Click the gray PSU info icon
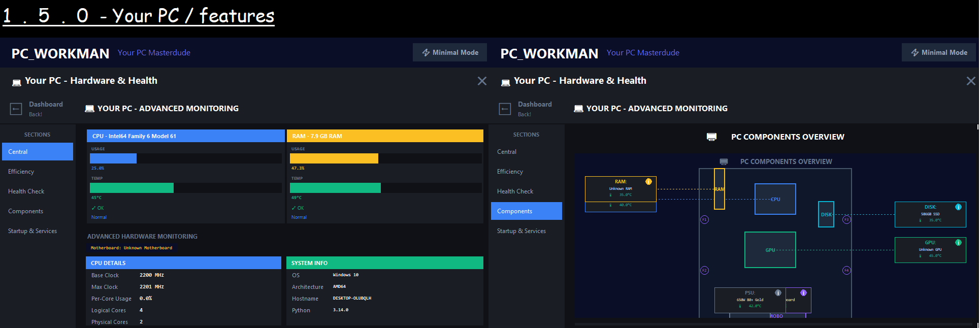 [x=778, y=293]
